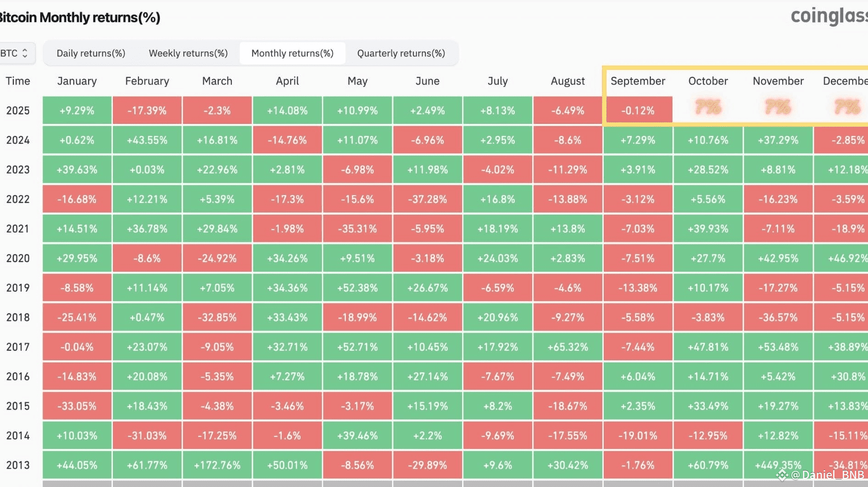Click the September column header

(x=638, y=81)
